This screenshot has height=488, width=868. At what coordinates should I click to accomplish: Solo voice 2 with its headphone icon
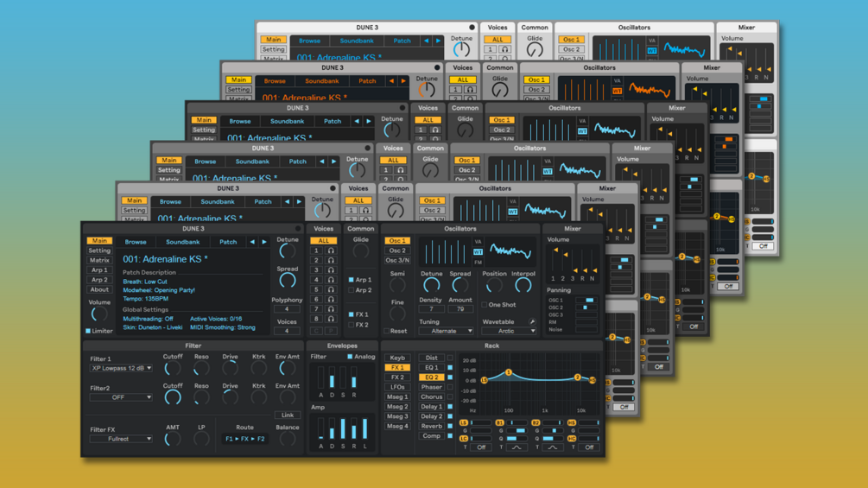[331, 261]
